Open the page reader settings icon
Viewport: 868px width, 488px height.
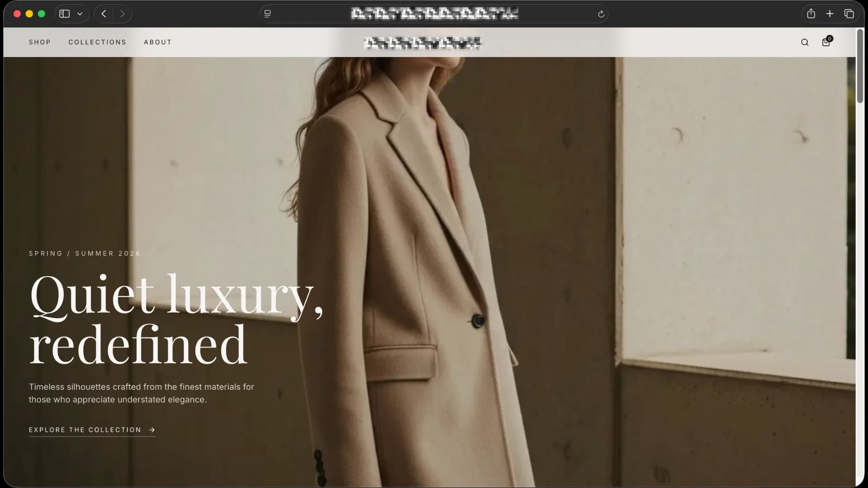268,14
